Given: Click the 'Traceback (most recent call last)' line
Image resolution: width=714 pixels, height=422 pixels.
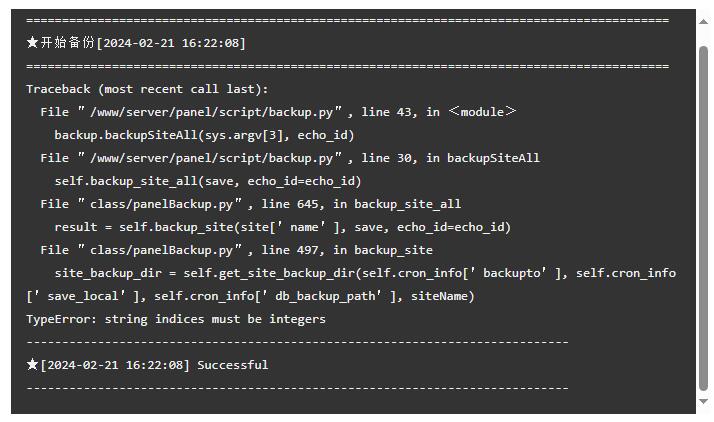Looking at the screenshot, I should click(147, 89).
